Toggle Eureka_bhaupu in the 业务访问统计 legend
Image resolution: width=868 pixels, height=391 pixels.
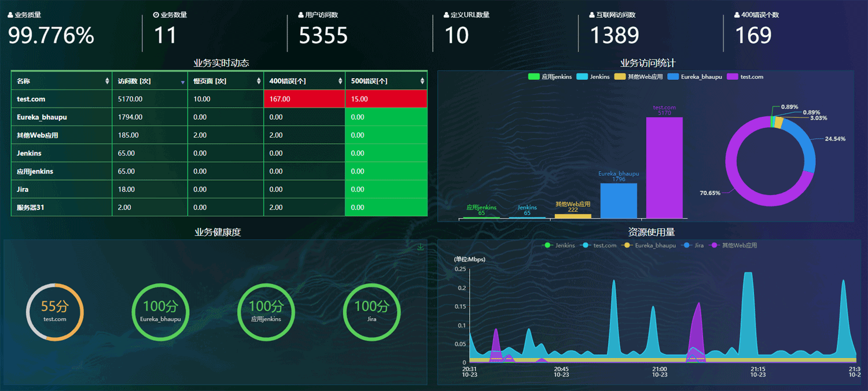coord(694,77)
